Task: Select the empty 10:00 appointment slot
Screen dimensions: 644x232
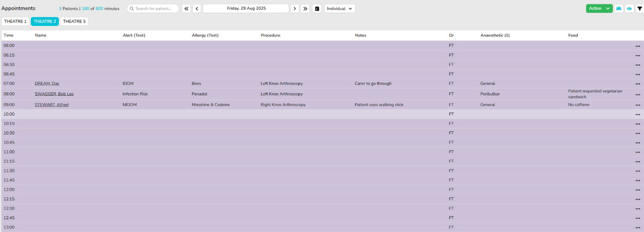Action: (x=220, y=114)
